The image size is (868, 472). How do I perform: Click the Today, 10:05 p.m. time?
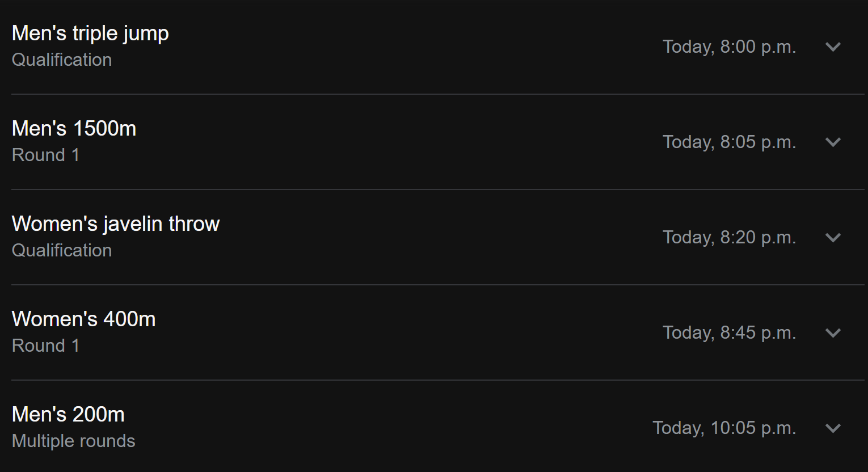click(x=724, y=428)
